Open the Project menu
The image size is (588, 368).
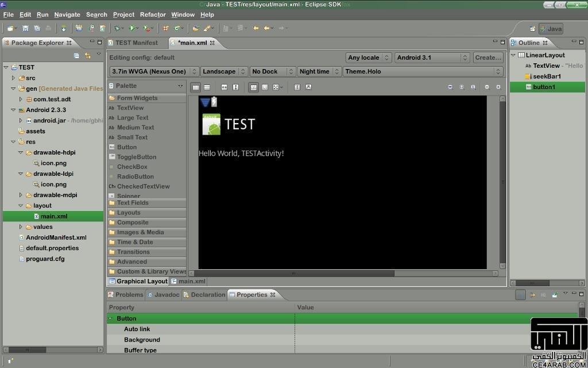tap(124, 14)
